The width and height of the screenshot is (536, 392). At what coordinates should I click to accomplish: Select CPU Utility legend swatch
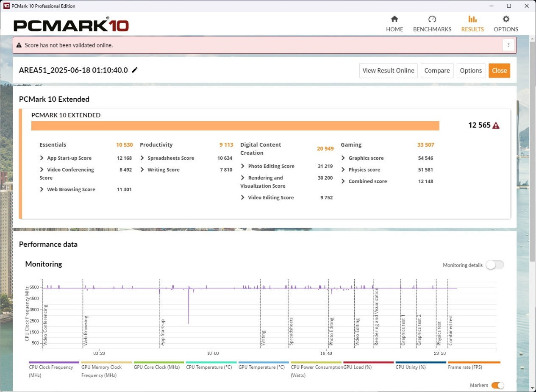point(421,362)
